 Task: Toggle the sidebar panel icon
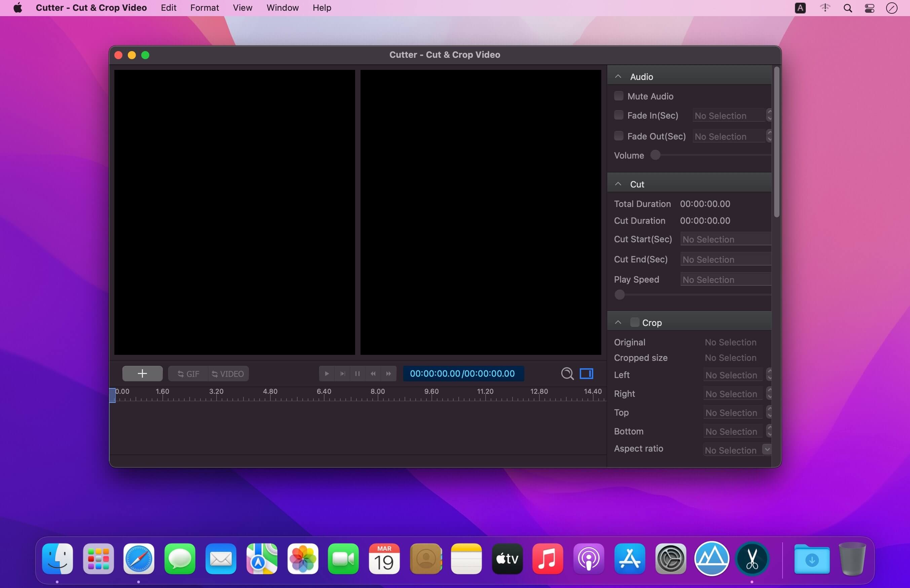click(x=586, y=373)
